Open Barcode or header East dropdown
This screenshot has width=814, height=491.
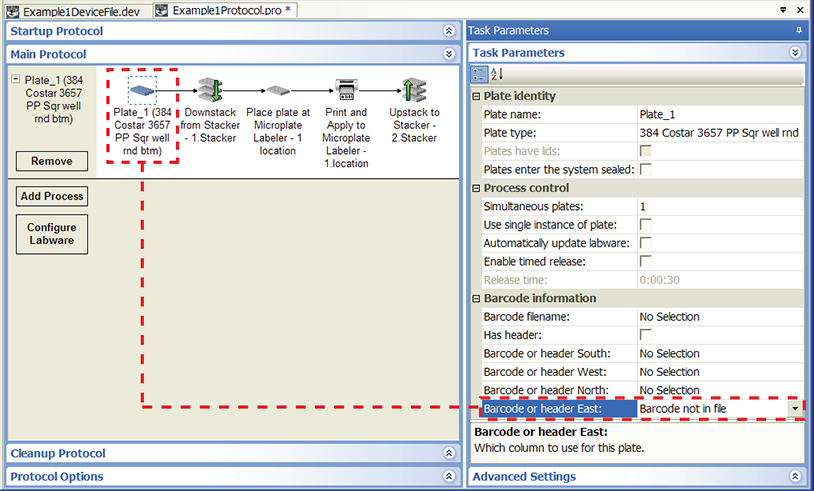click(795, 409)
